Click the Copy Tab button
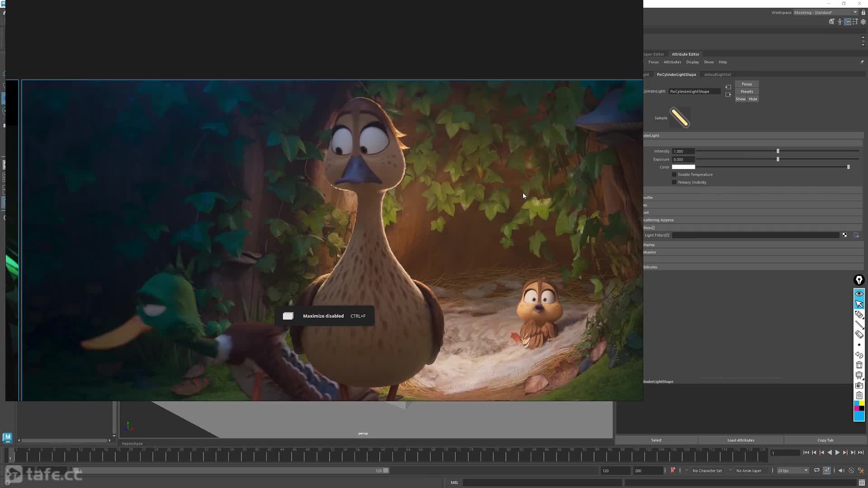This screenshot has width=868, height=488. [825, 440]
